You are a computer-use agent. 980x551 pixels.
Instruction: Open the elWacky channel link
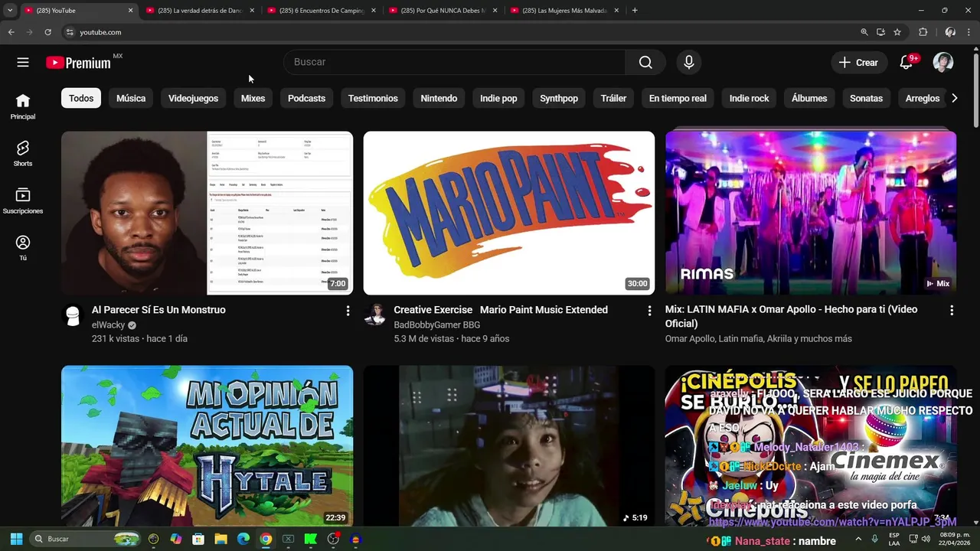click(x=108, y=324)
